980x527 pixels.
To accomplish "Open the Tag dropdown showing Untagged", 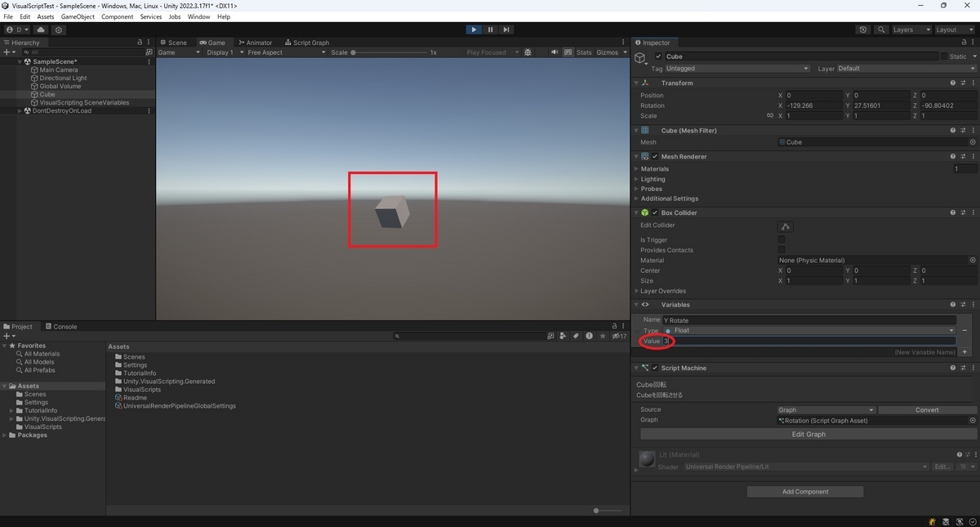I will point(738,69).
